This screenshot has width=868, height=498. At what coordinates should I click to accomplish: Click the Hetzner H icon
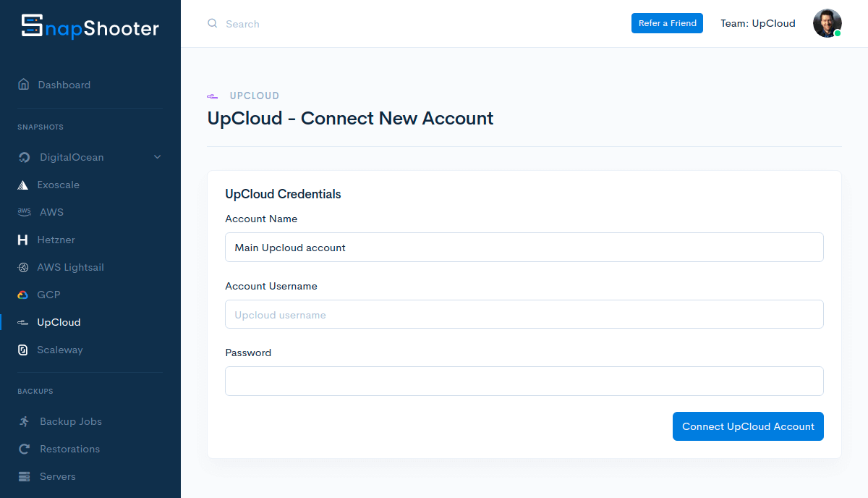click(x=23, y=240)
